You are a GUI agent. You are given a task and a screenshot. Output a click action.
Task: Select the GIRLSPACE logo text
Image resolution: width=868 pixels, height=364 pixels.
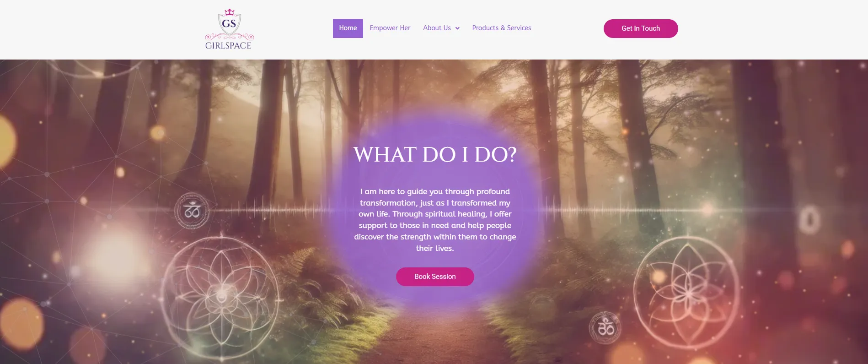click(228, 45)
